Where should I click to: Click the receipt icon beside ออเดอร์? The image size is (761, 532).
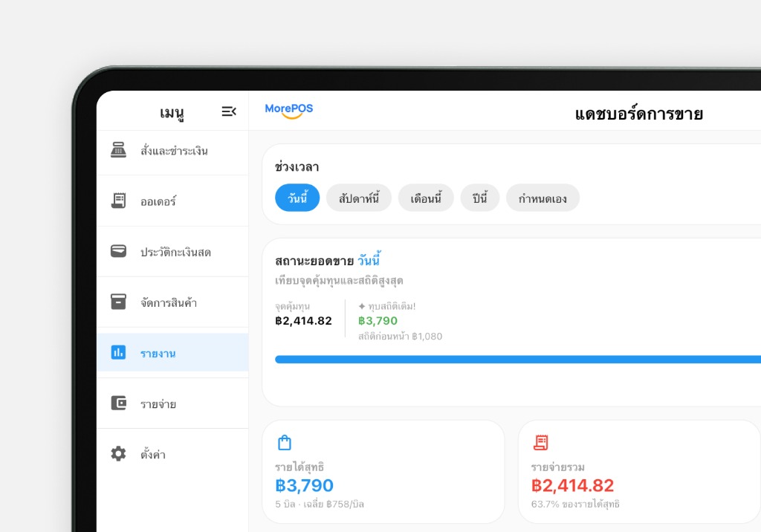[x=118, y=201]
